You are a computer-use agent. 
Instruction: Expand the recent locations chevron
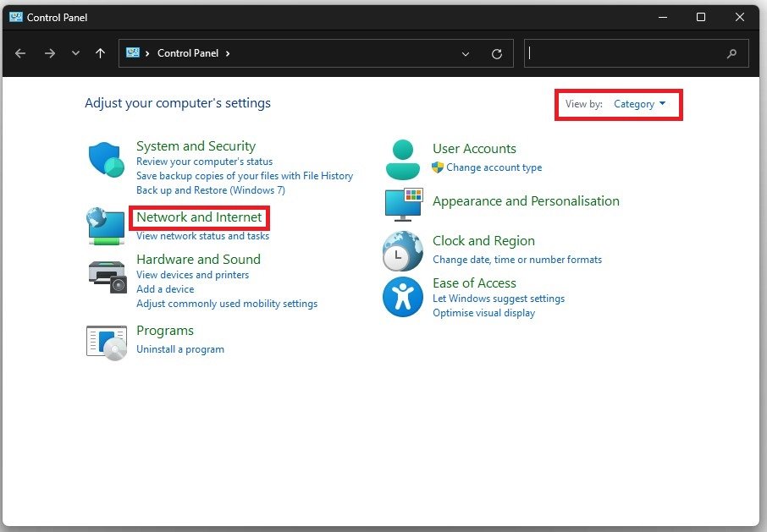tap(75, 53)
